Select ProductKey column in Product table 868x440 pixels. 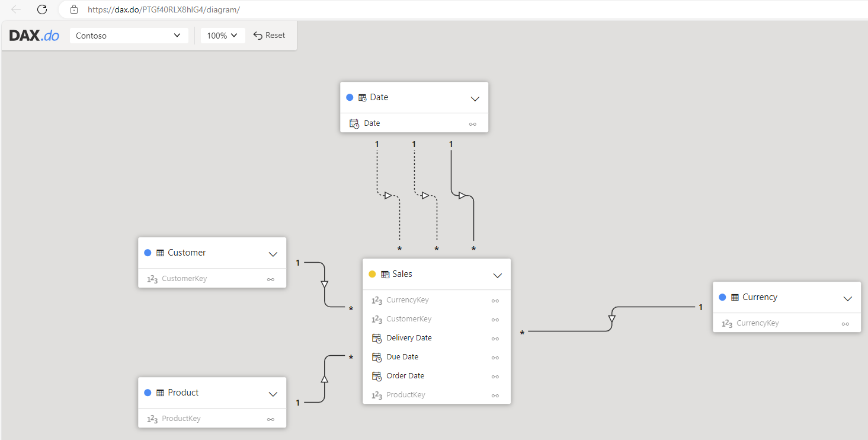[x=212, y=419]
